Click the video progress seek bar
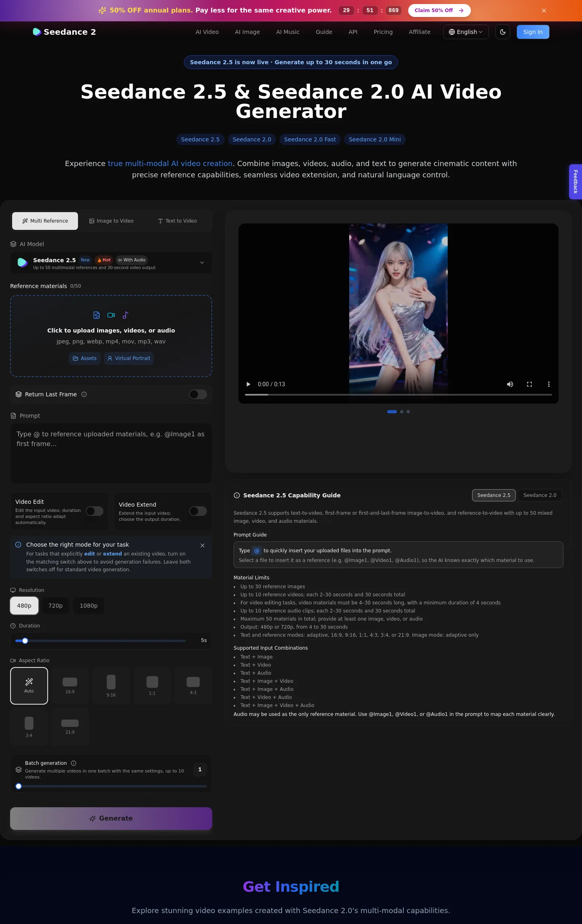Screen dimensions: 582x924 click(x=399, y=394)
